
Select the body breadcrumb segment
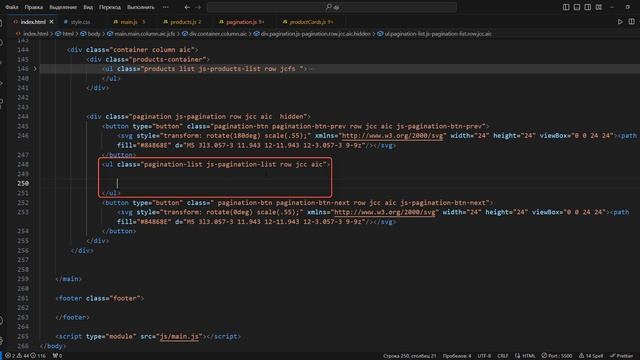coord(94,34)
